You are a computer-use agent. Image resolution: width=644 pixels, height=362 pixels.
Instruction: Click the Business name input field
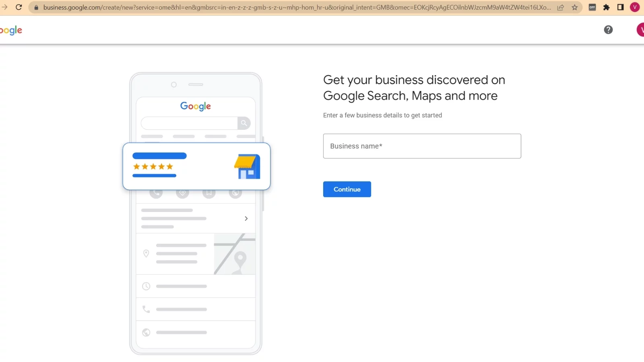422,146
